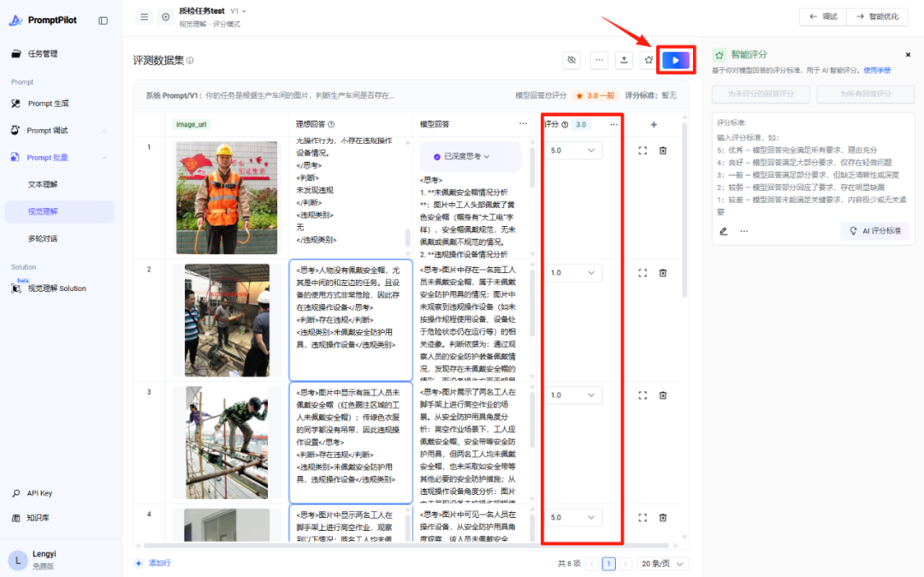This screenshot has height=577, width=924.
Task: Open row 1 score dropdown showing 5.0
Action: 572,151
